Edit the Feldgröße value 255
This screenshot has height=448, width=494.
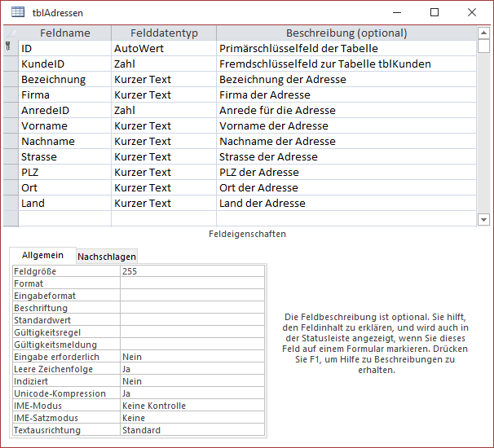[192, 271]
